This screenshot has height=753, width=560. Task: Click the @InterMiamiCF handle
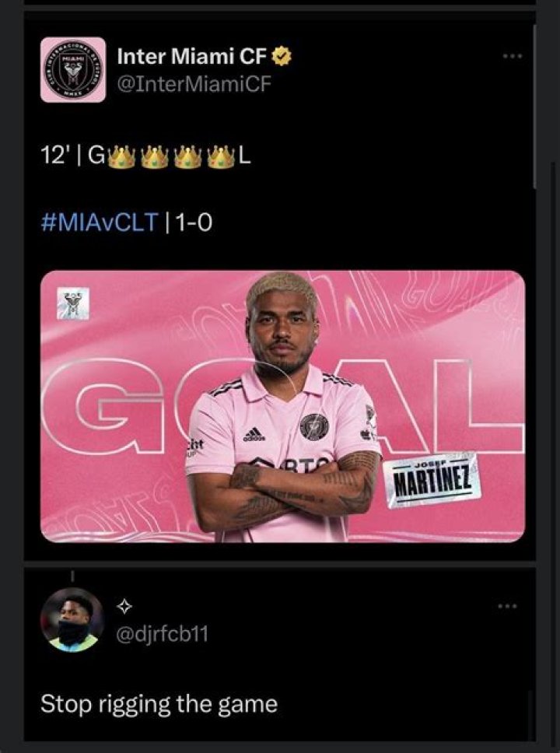[x=194, y=83]
